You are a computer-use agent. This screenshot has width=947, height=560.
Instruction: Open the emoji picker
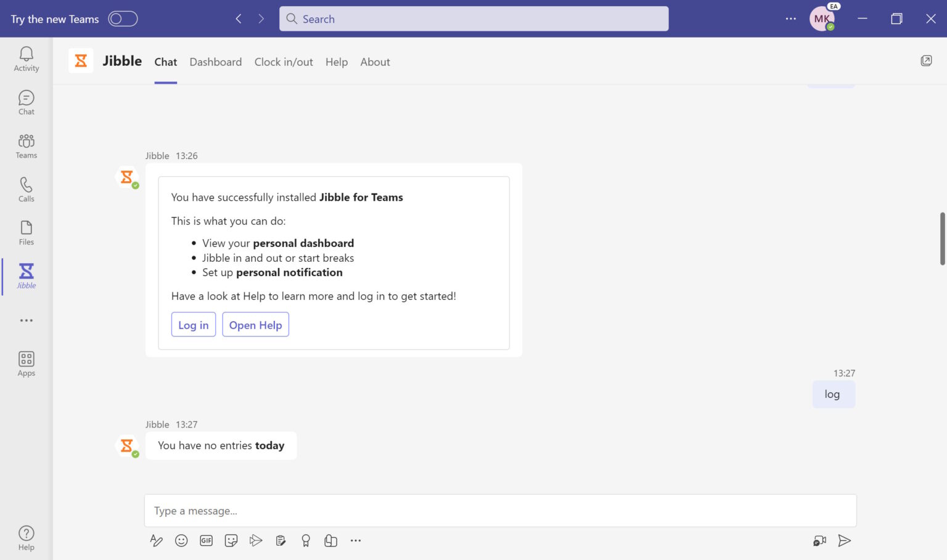181,540
